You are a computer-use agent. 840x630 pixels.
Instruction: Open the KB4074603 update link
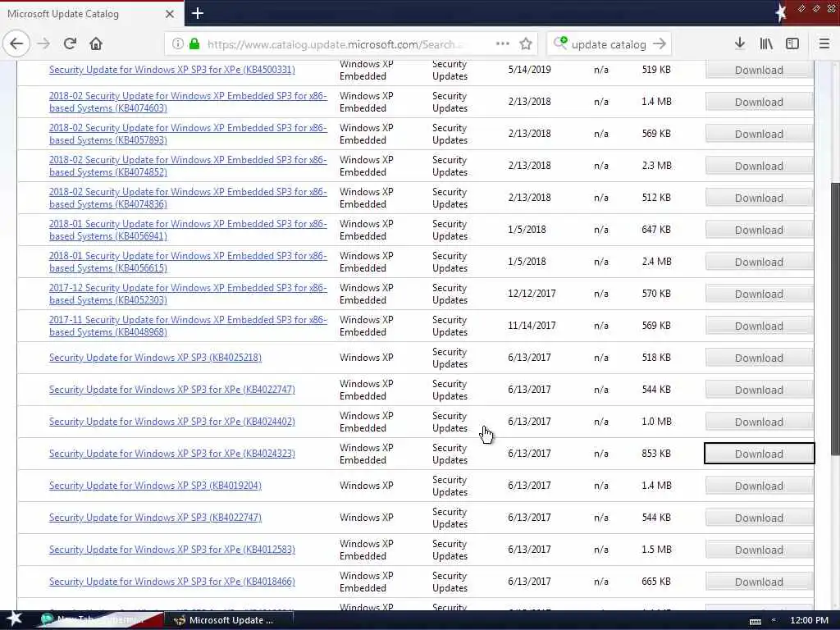tap(188, 102)
